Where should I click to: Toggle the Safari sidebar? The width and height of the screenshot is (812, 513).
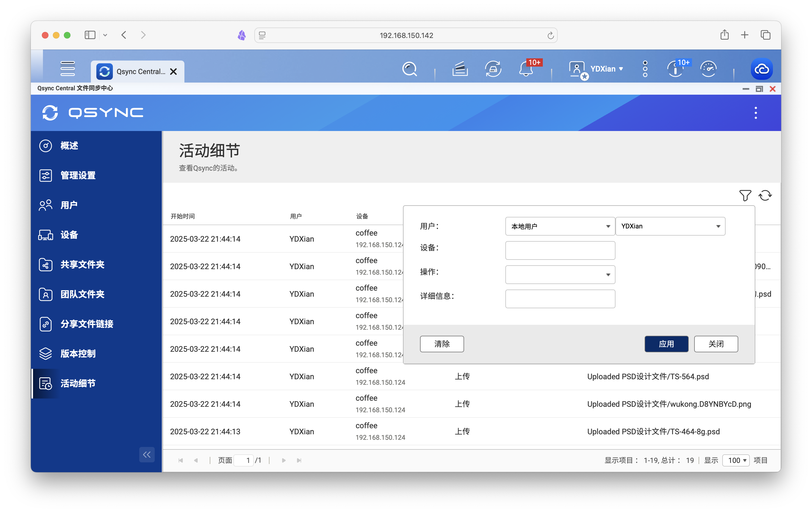(90, 35)
